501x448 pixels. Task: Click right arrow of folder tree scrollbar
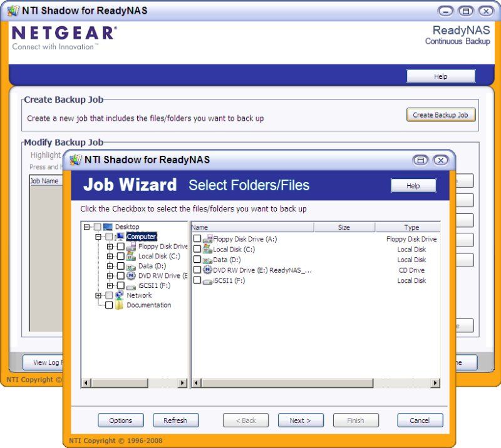(182, 382)
